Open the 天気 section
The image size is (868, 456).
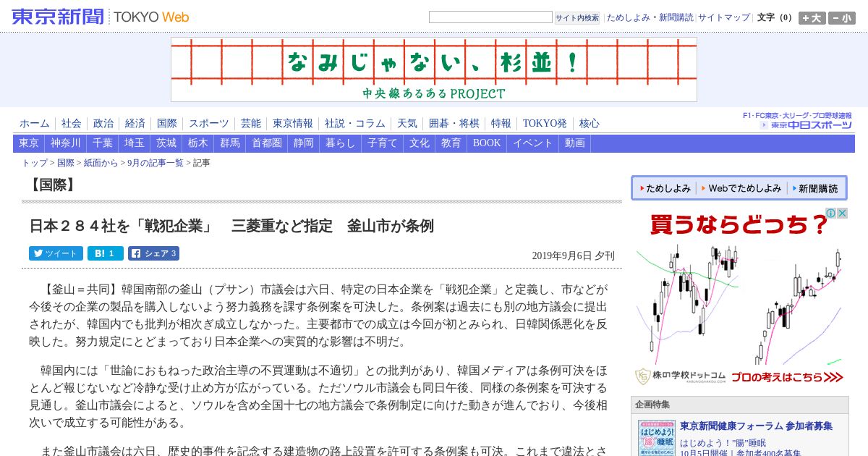(x=407, y=123)
